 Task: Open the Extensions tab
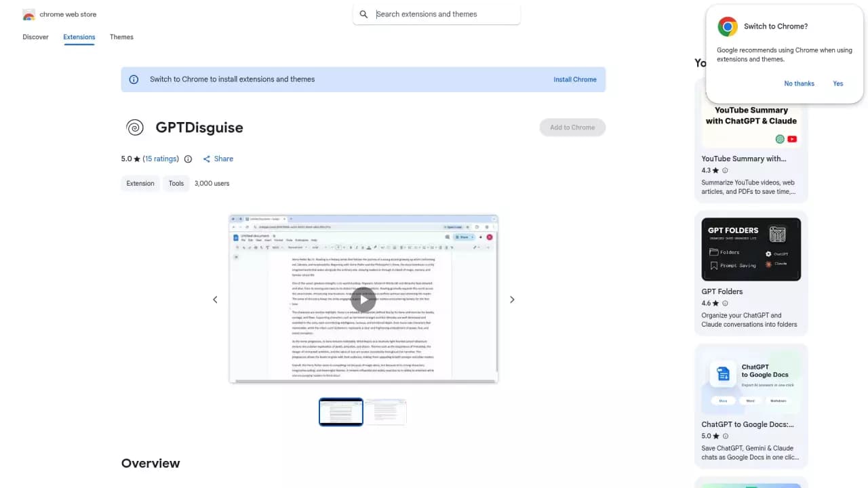(x=79, y=37)
